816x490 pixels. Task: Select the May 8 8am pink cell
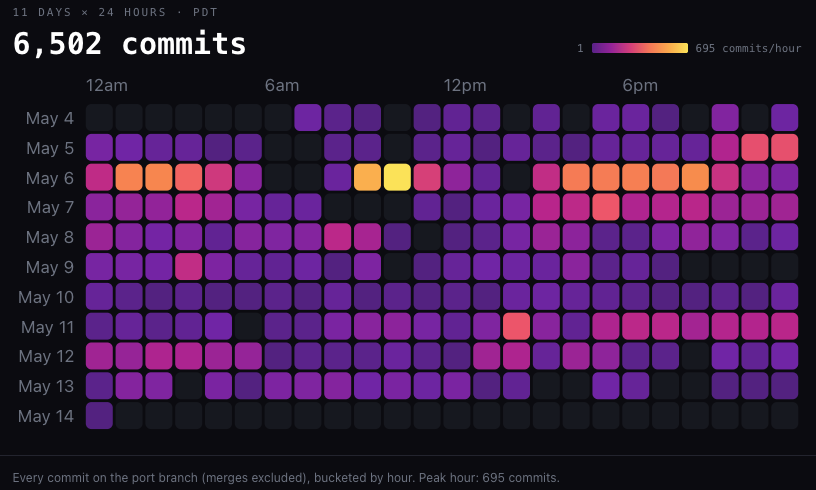(x=338, y=237)
